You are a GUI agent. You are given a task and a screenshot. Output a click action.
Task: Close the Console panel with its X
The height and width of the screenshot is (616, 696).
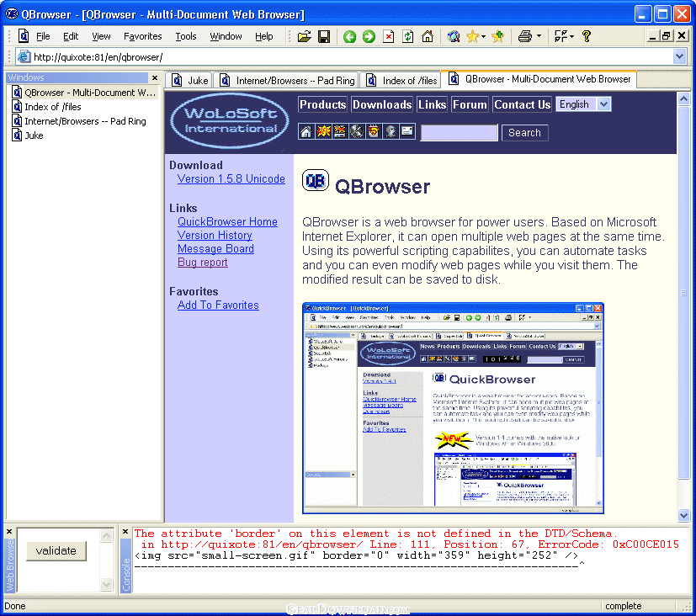125,532
